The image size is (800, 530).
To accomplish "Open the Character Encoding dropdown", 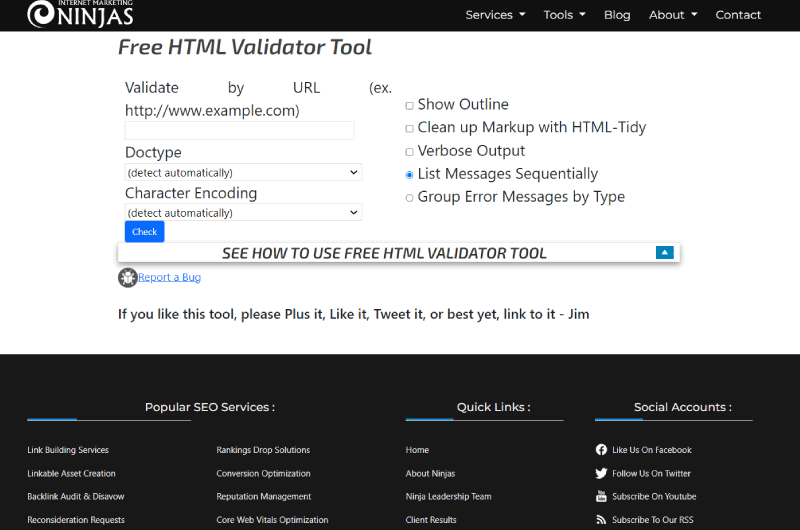I will click(243, 213).
